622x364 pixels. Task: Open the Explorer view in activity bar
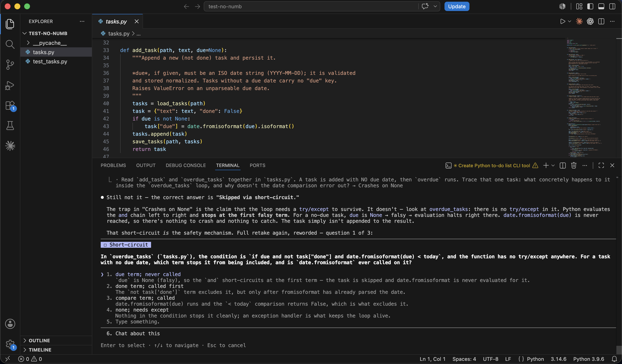[x=10, y=24]
